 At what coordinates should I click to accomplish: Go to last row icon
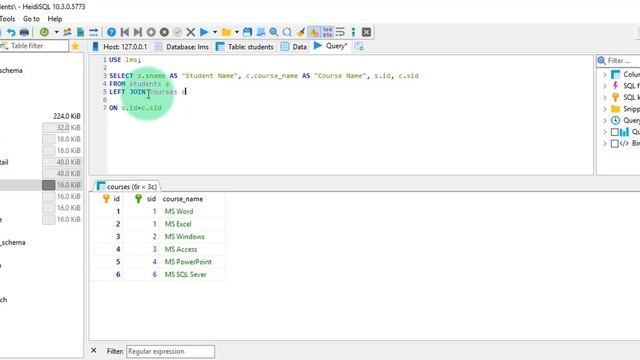click(138, 32)
